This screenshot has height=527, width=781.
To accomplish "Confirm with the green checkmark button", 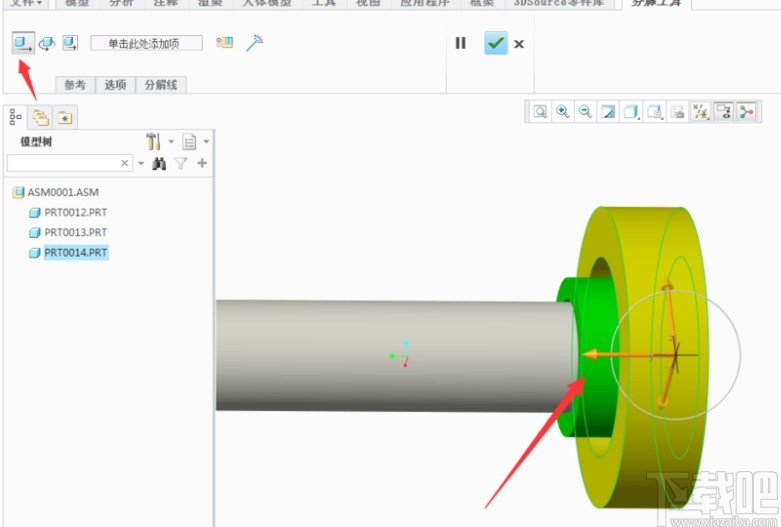I will (x=496, y=43).
